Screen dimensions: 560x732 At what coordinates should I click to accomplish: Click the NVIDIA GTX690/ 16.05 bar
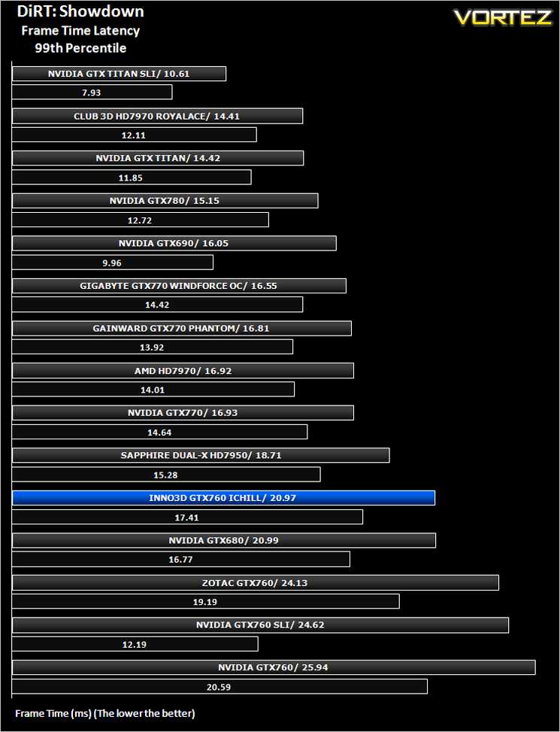pos(174,243)
